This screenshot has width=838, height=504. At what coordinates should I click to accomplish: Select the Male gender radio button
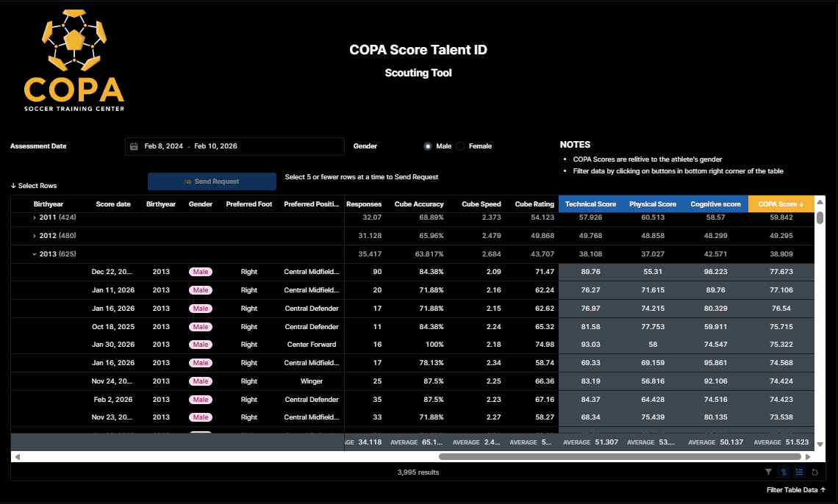(x=428, y=146)
